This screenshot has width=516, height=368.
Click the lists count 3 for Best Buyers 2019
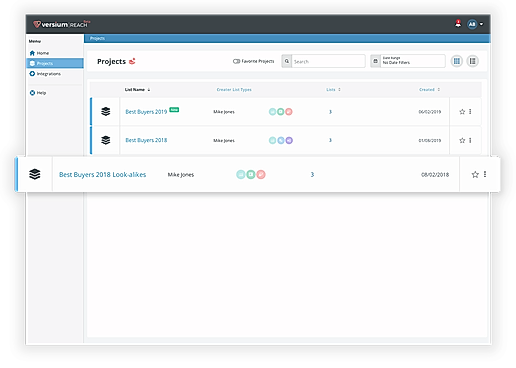[x=330, y=112]
